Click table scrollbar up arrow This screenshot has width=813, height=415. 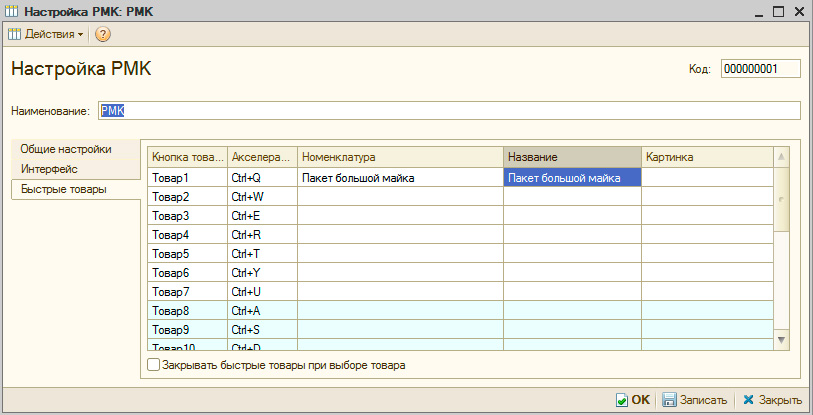(x=781, y=157)
